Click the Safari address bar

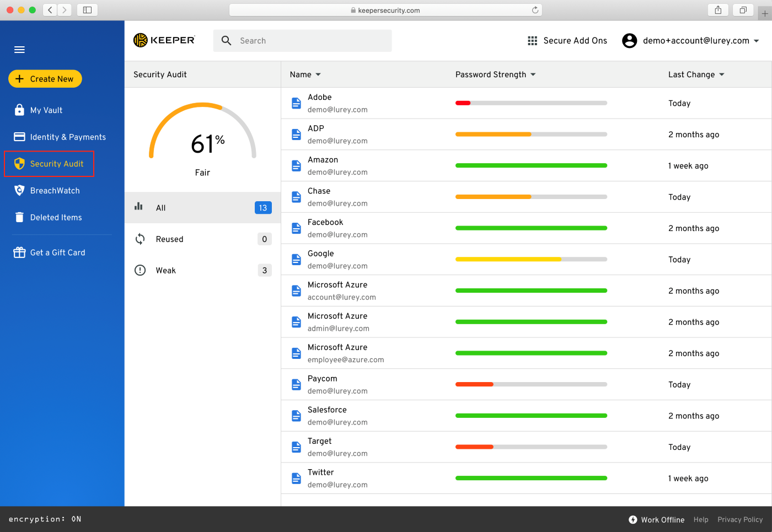pyautogui.click(x=385, y=10)
